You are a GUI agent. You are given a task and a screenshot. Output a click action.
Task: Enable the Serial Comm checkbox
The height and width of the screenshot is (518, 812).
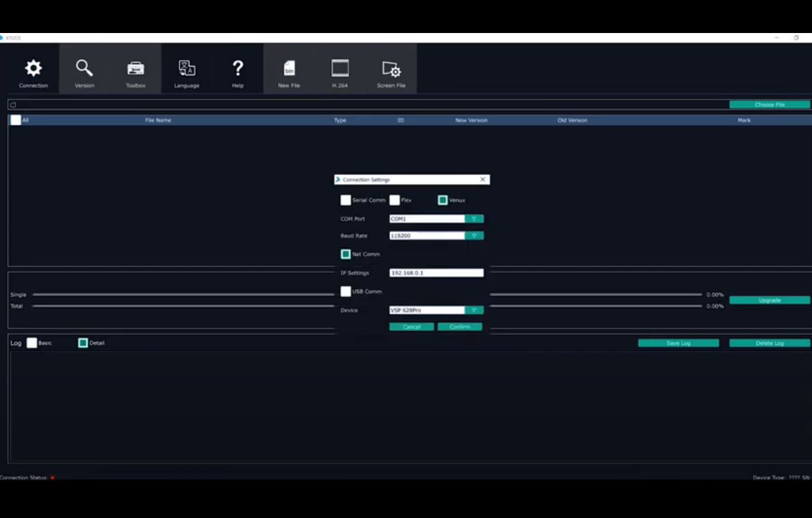pos(346,200)
